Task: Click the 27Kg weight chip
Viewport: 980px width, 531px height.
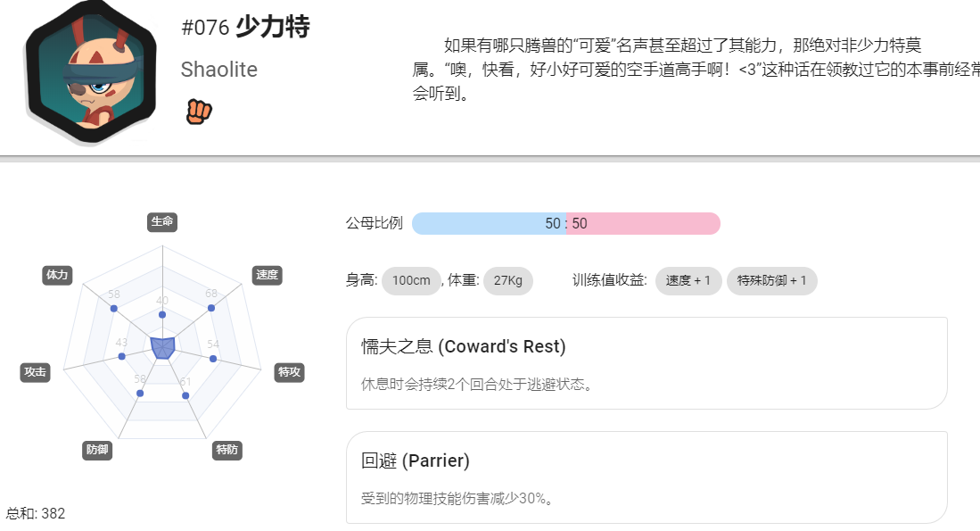Action: click(508, 281)
